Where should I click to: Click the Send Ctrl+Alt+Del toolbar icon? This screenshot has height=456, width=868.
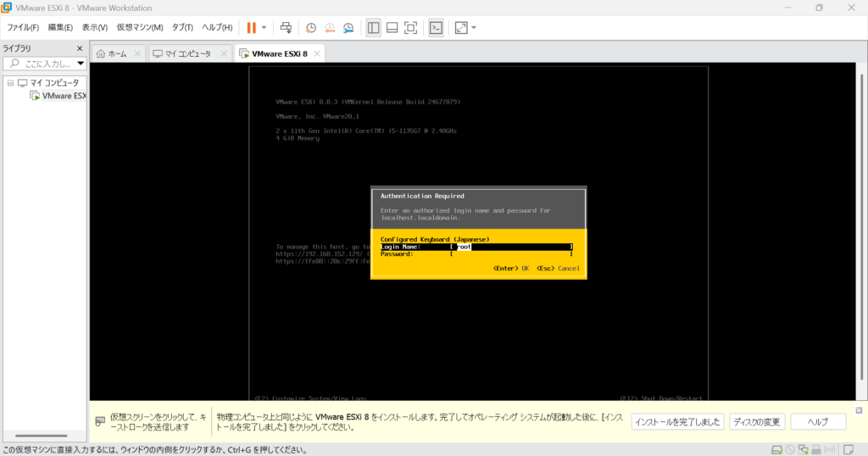pyautogui.click(x=286, y=28)
